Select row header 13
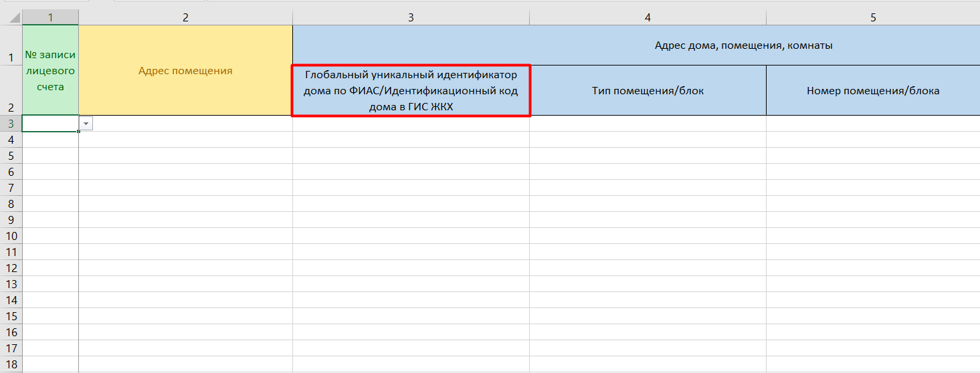Viewport: 980px width, 373px height. pyautogui.click(x=11, y=284)
